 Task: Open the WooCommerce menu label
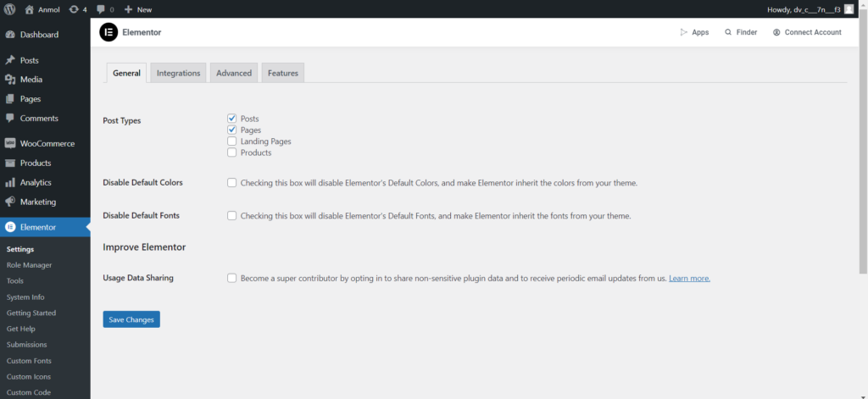click(47, 143)
